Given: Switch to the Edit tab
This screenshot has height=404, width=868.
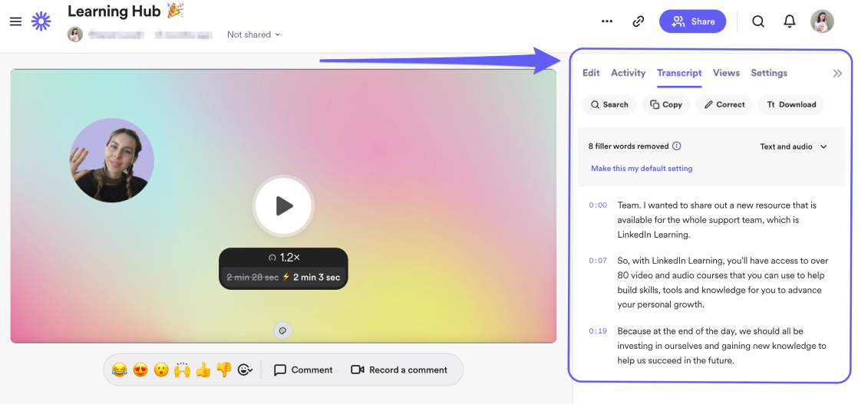Looking at the screenshot, I should pyautogui.click(x=591, y=73).
